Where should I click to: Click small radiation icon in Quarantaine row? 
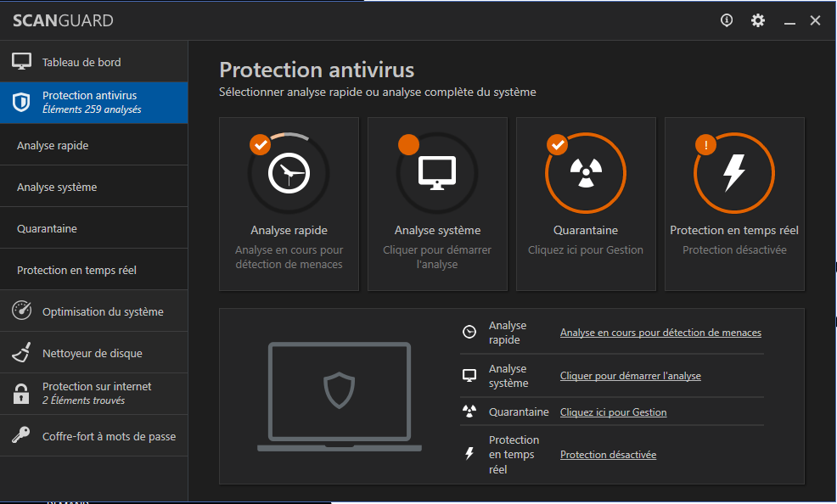click(x=469, y=412)
